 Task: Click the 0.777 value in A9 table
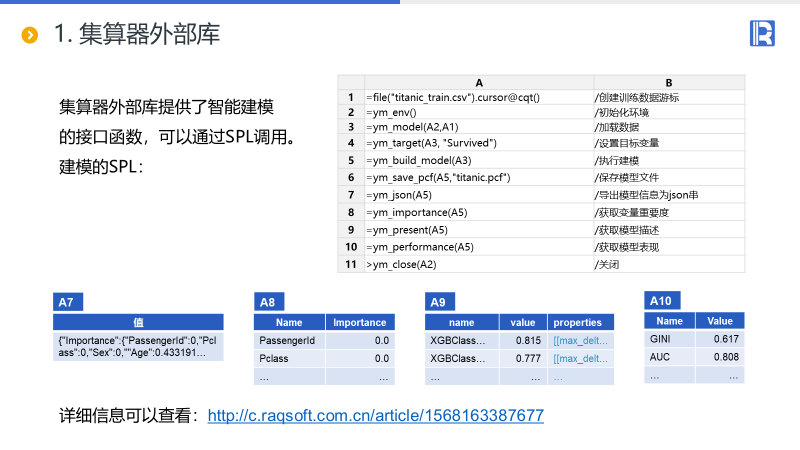[523, 359]
